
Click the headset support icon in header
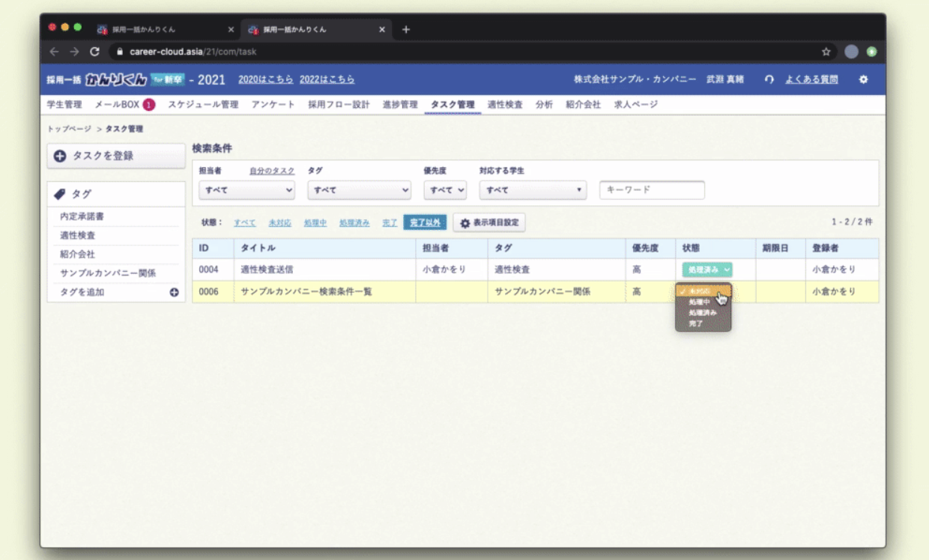(769, 79)
